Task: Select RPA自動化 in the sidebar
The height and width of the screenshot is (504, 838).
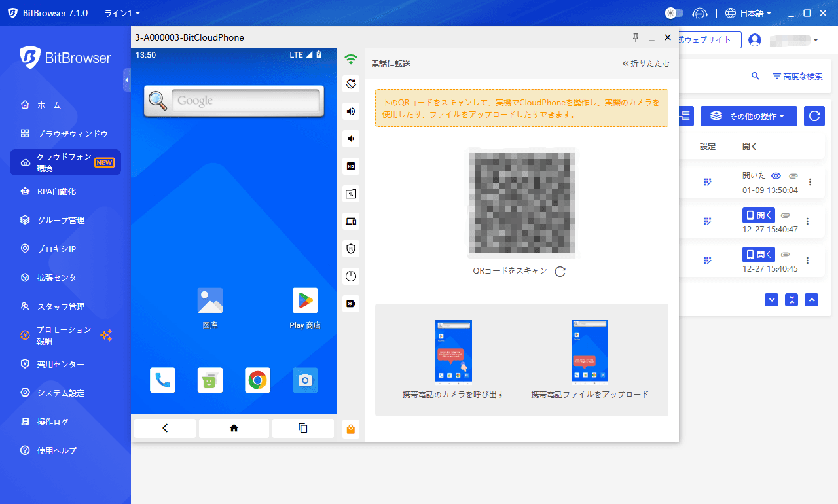Action: 56,192
